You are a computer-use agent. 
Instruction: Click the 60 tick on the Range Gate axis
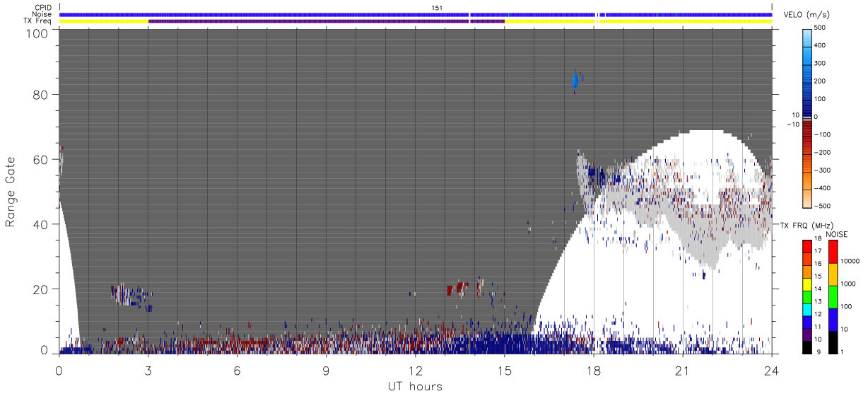[40, 159]
